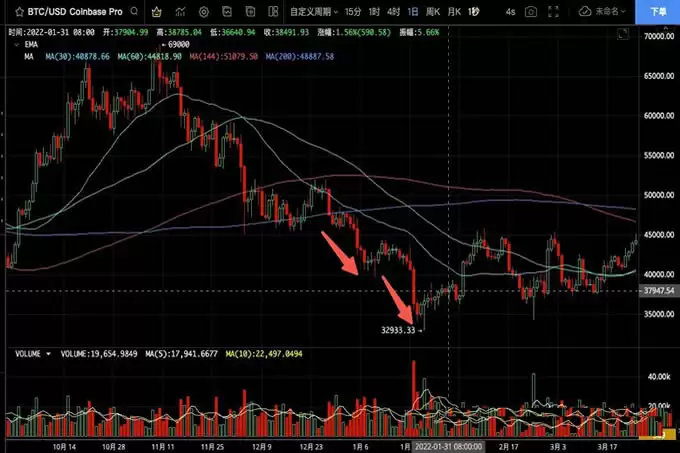Select the 周K weekly candle interval
The height and width of the screenshot is (453, 680).
click(434, 14)
